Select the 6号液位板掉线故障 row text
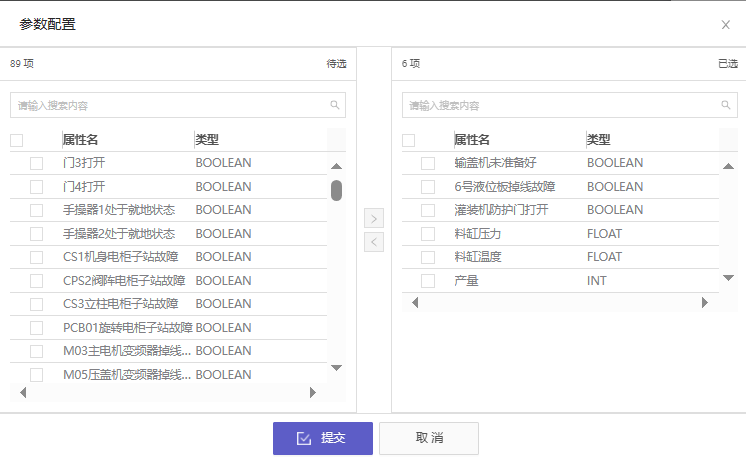This screenshot has width=746, height=461. (x=505, y=186)
